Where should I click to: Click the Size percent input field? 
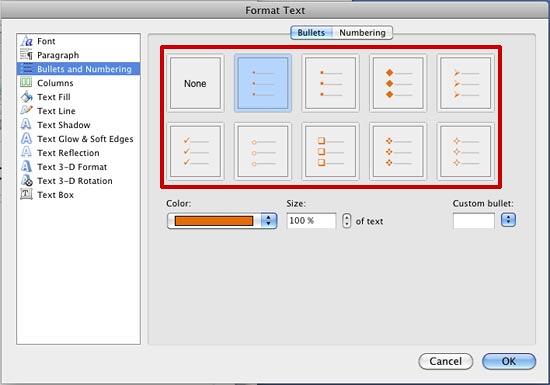coord(311,221)
